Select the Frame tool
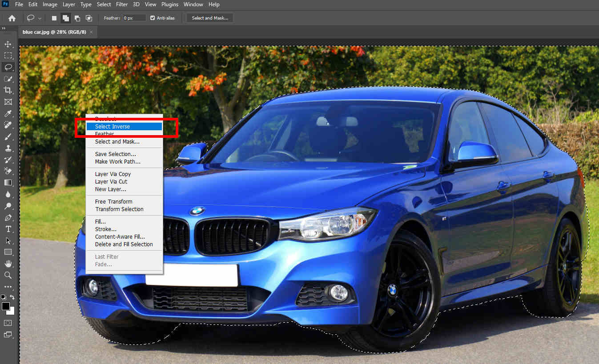 (x=8, y=102)
